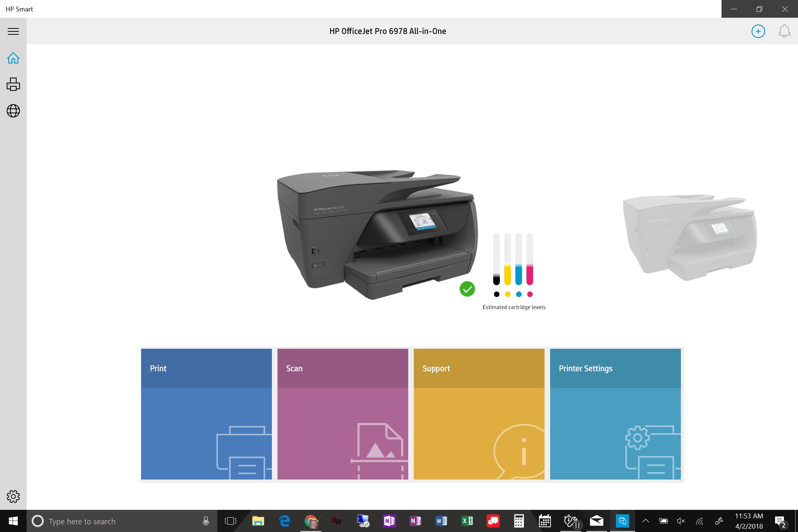Image resolution: width=798 pixels, height=532 pixels.
Task: Click the black ink level bar
Action: pyautogui.click(x=497, y=259)
